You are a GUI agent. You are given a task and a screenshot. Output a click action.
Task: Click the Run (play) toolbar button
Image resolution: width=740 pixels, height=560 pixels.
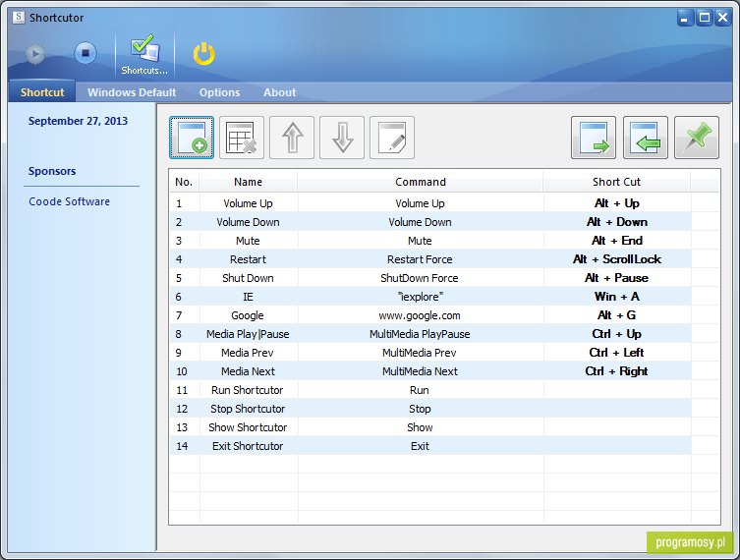35,53
